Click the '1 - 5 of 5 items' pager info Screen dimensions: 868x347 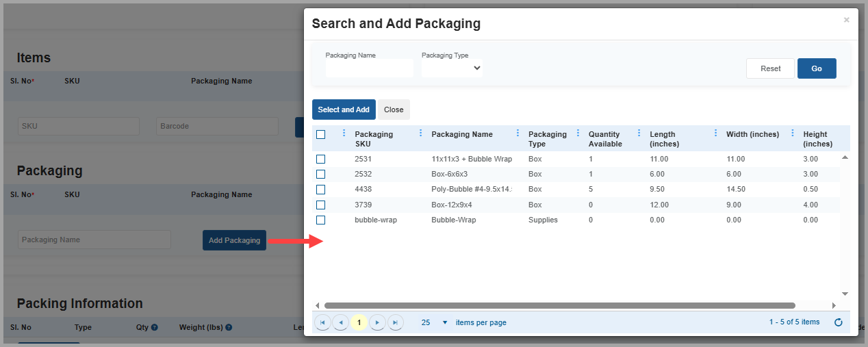click(794, 322)
